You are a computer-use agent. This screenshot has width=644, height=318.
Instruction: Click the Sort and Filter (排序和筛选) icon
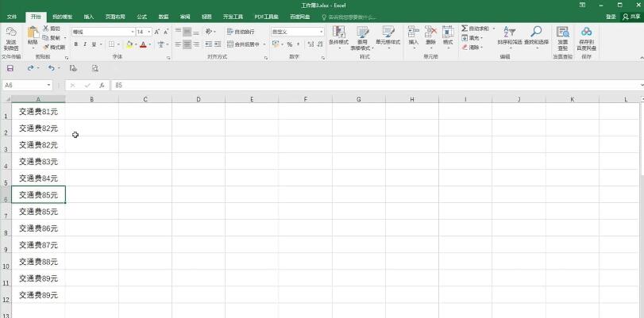[511, 36]
